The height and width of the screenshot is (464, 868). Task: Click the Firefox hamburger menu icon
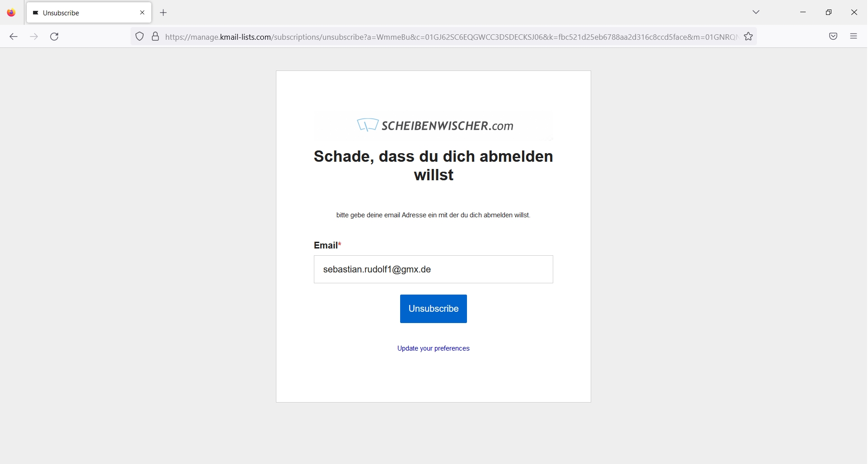coord(854,36)
